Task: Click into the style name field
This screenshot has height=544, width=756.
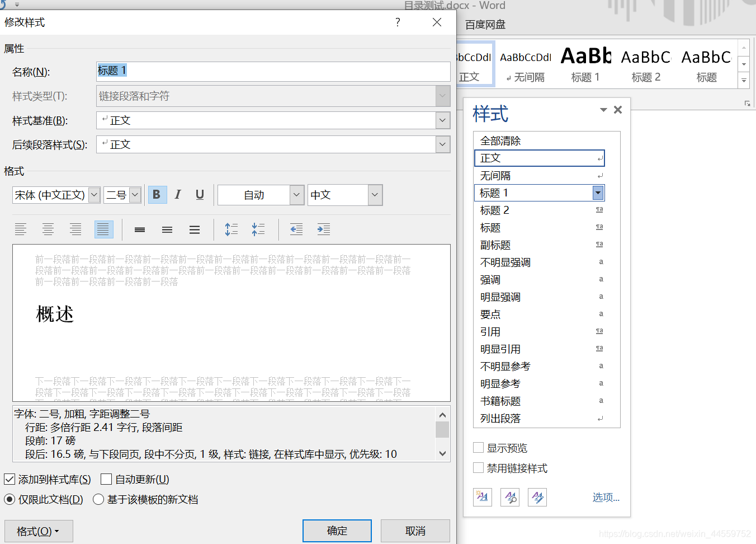Action: pyautogui.click(x=273, y=71)
